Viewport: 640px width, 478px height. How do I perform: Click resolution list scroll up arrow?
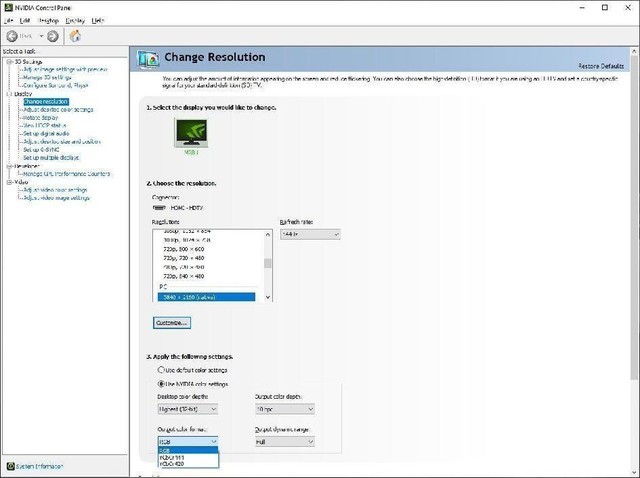[268, 234]
